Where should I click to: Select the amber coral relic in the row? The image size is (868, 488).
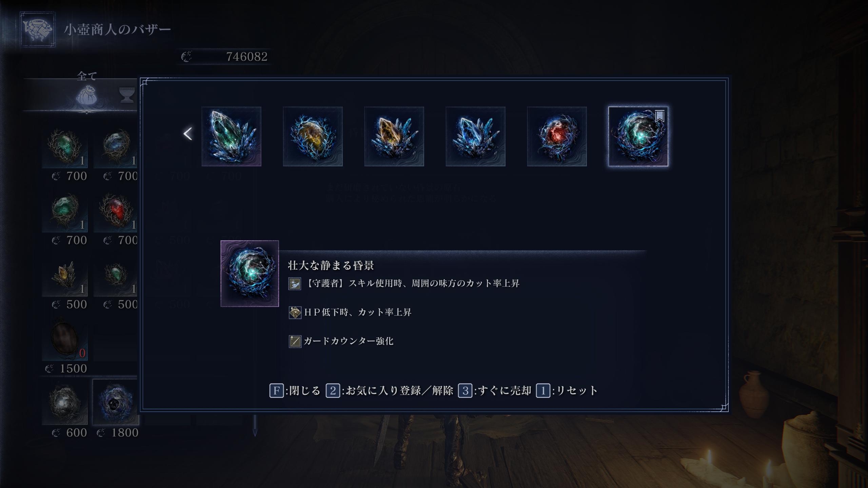(313, 137)
